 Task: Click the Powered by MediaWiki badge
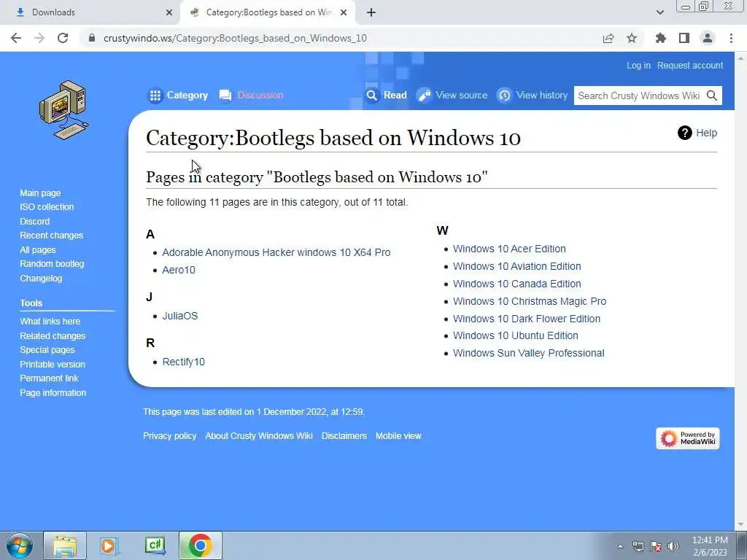click(x=687, y=438)
